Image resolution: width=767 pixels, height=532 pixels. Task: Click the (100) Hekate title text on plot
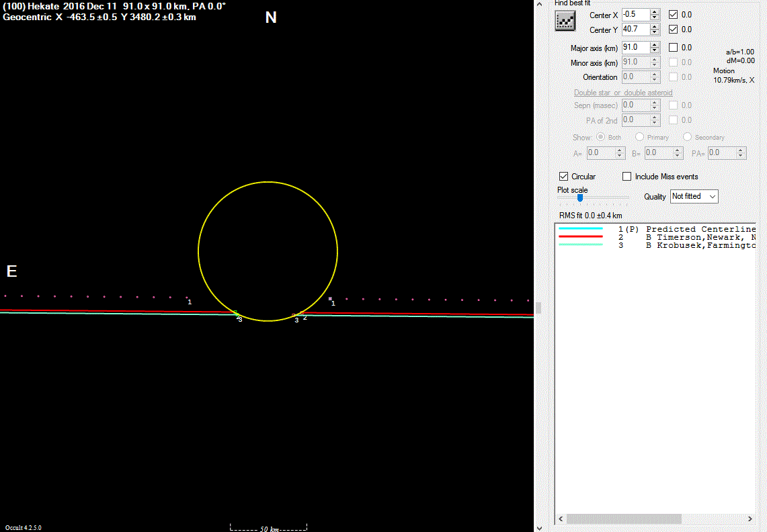114,6
